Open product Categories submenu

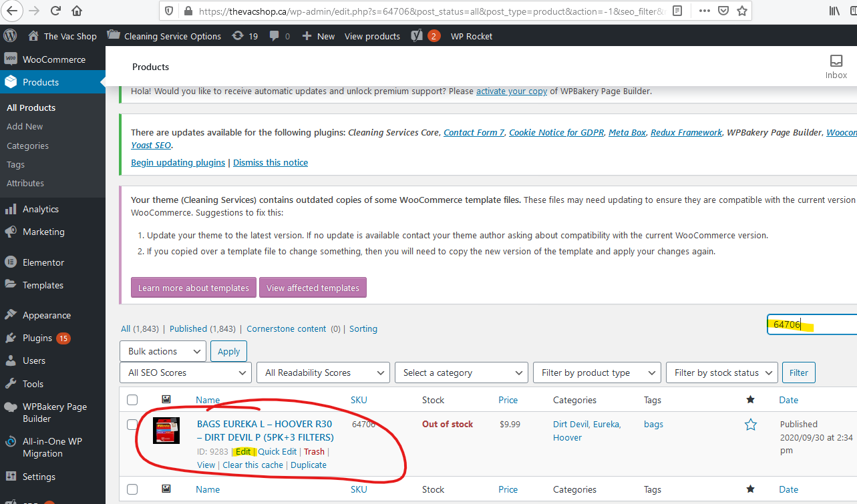(x=27, y=146)
